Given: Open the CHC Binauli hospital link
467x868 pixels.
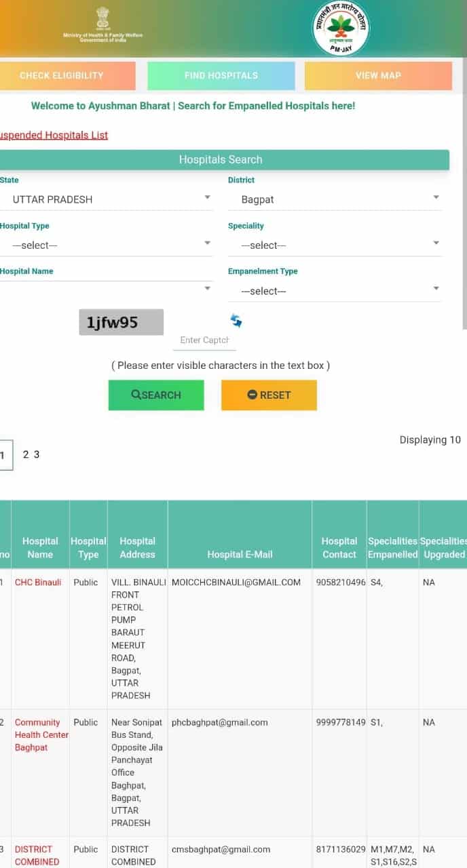Looking at the screenshot, I should pyautogui.click(x=38, y=583).
